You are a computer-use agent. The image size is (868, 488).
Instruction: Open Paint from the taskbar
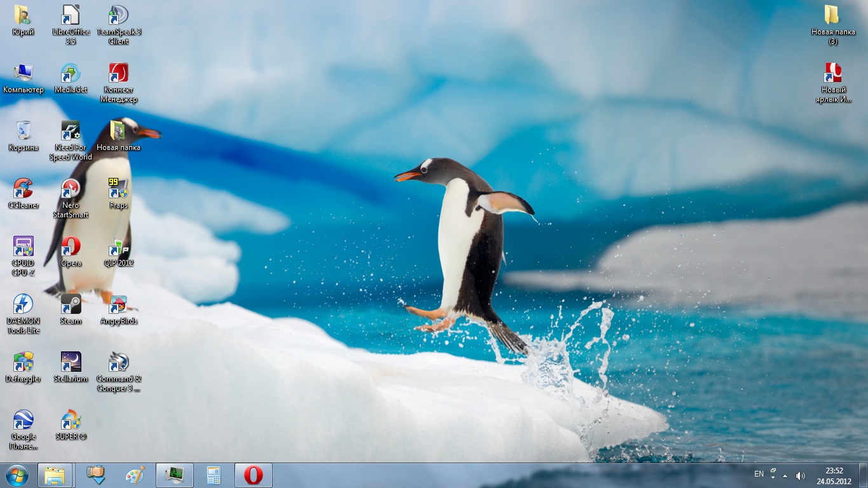[135, 475]
